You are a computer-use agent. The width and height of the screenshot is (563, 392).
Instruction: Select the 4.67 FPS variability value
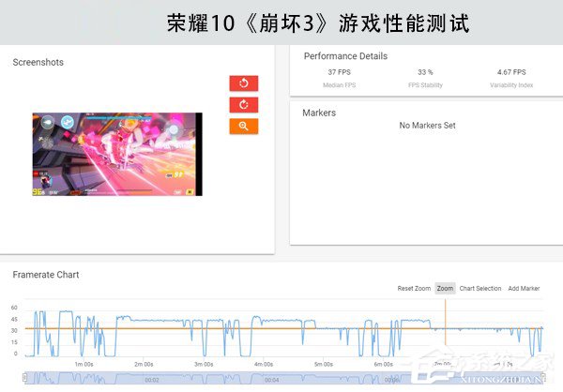[511, 72]
